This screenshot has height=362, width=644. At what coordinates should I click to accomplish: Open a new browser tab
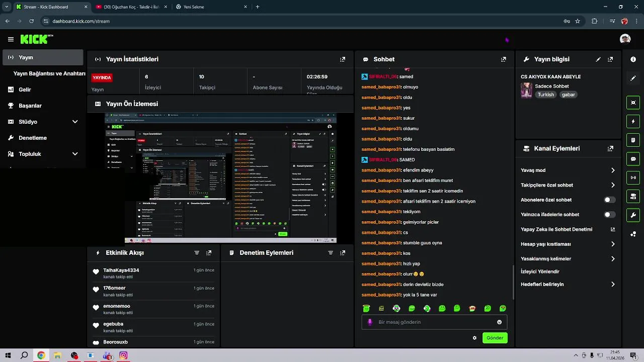click(258, 7)
